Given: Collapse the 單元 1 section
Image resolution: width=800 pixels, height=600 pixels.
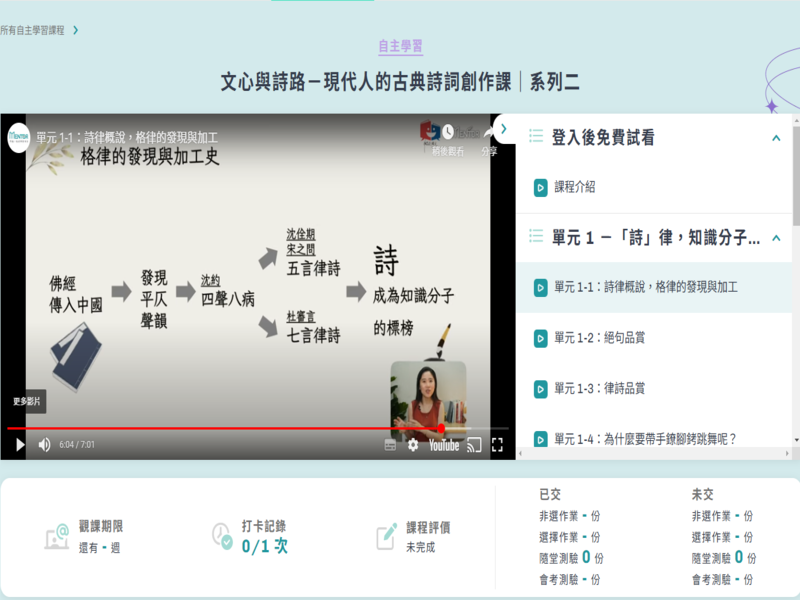Looking at the screenshot, I should click(x=776, y=238).
